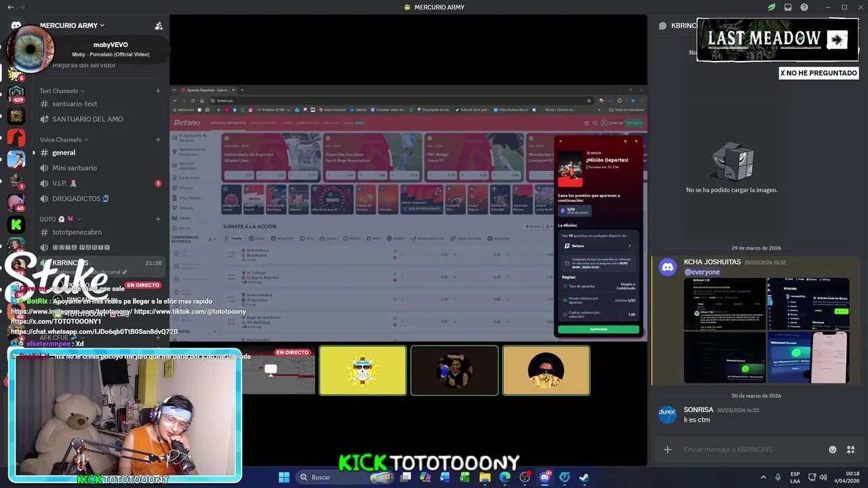Open the green K Kick server icon
Image resolution: width=868 pixels, height=488 pixels.
pyautogui.click(x=16, y=224)
